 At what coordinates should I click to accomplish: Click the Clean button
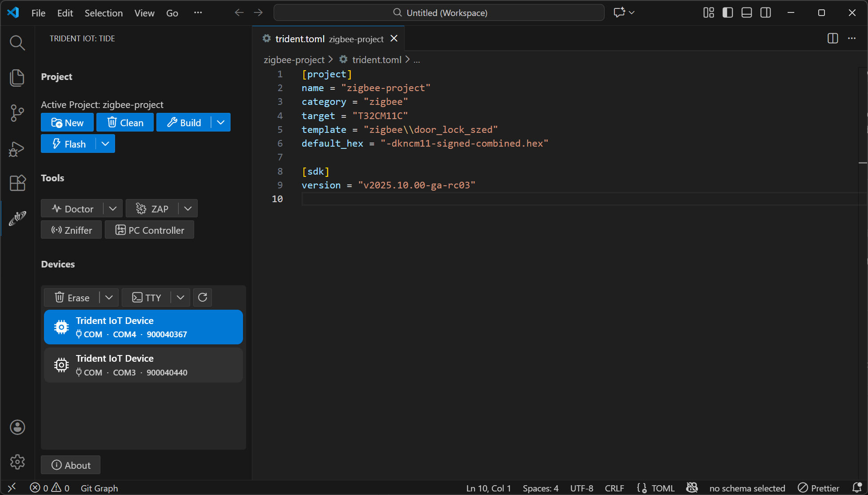click(125, 122)
